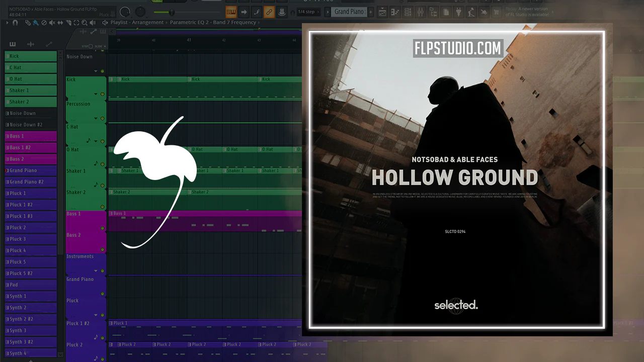
Task: Click the Playlist - Arrangement breadcrumb
Action: tap(137, 23)
